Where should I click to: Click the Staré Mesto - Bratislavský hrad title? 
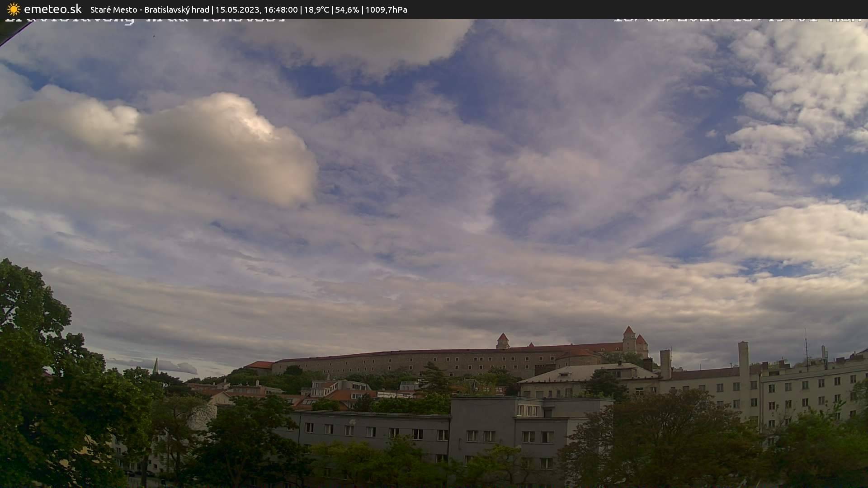tap(150, 9)
